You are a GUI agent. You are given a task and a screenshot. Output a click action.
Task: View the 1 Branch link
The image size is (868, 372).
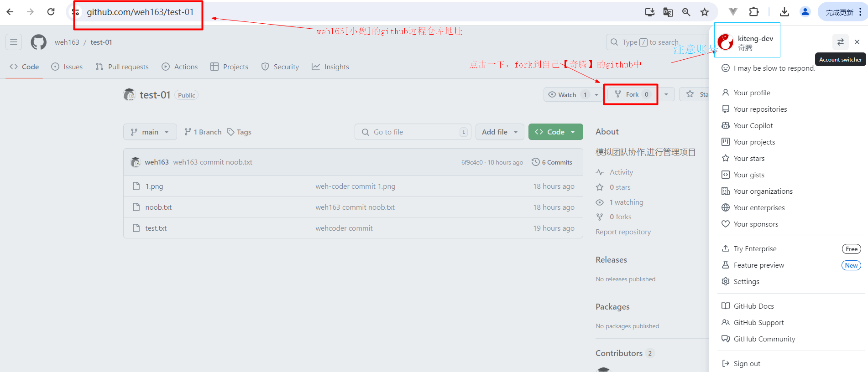point(203,132)
